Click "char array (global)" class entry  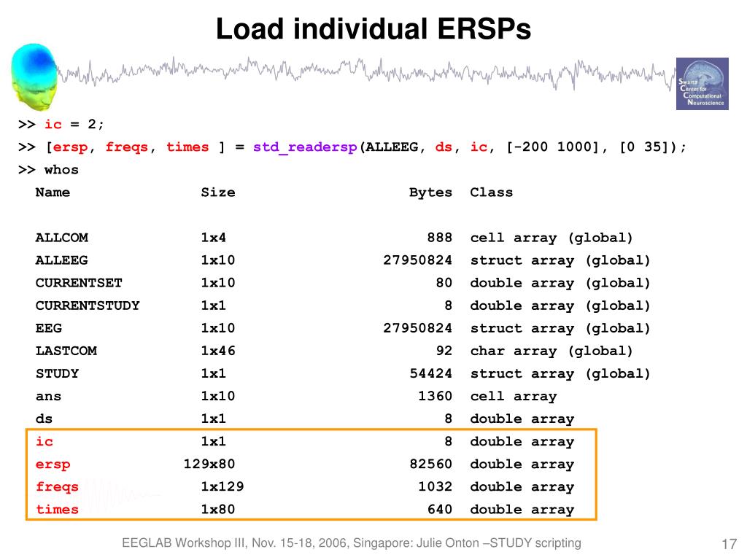551,351
